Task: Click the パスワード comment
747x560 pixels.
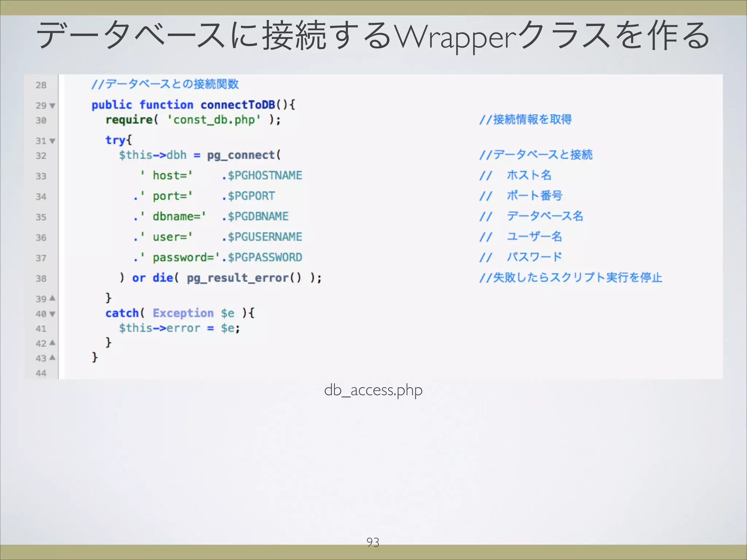Action: point(534,257)
